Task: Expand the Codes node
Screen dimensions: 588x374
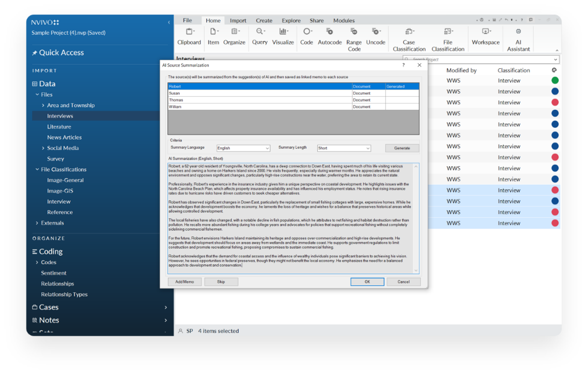Action: pos(37,262)
